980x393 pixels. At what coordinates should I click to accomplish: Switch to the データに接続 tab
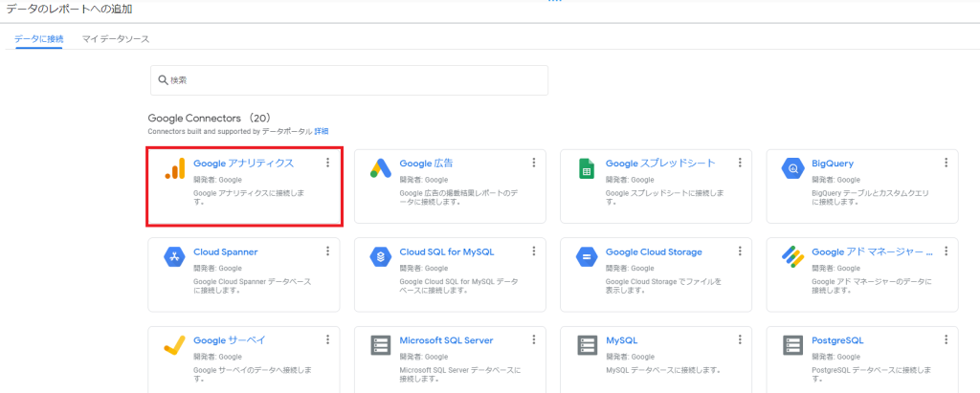click(x=38, y=39)
